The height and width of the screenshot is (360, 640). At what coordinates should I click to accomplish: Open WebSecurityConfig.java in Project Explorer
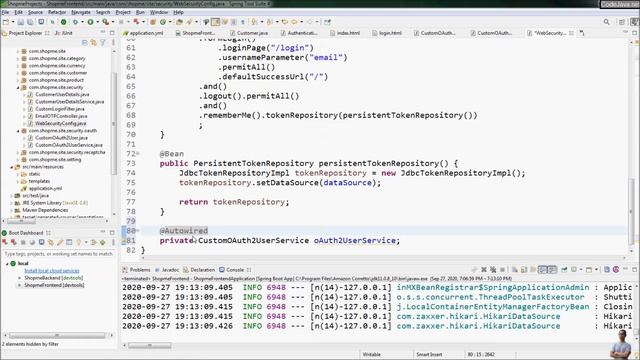click(x=60, y=123)
